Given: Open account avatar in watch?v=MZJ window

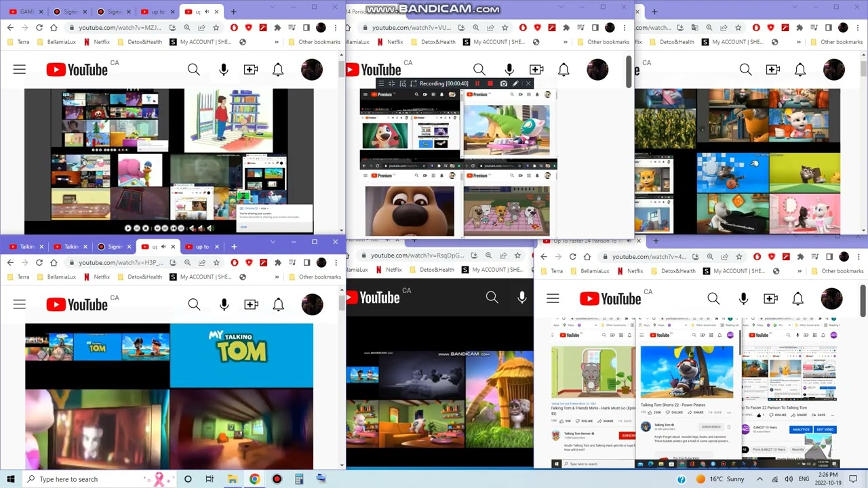Looking at the screenshot, I should point(312,69).
